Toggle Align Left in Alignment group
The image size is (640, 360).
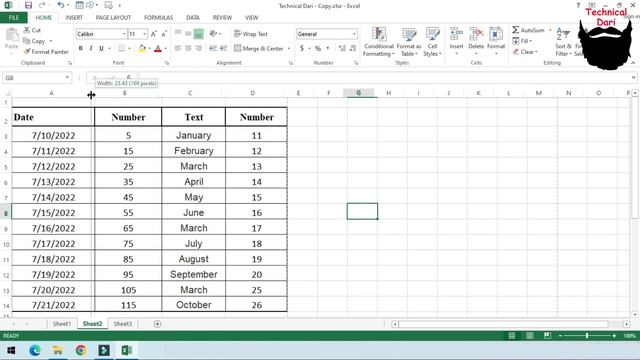[178, 48]
